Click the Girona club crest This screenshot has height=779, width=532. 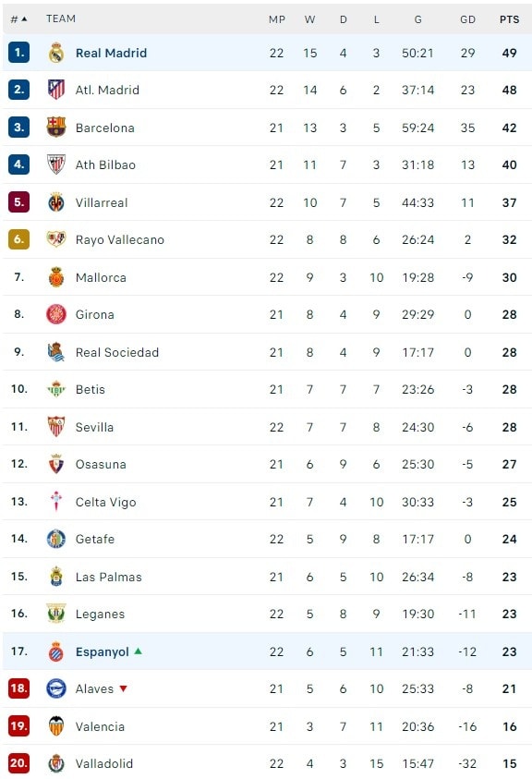(56, 314)
